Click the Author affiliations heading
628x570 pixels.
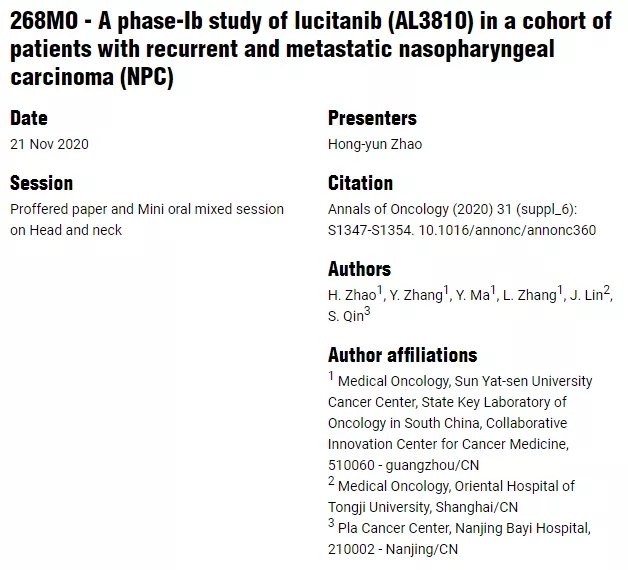point(402,355)
